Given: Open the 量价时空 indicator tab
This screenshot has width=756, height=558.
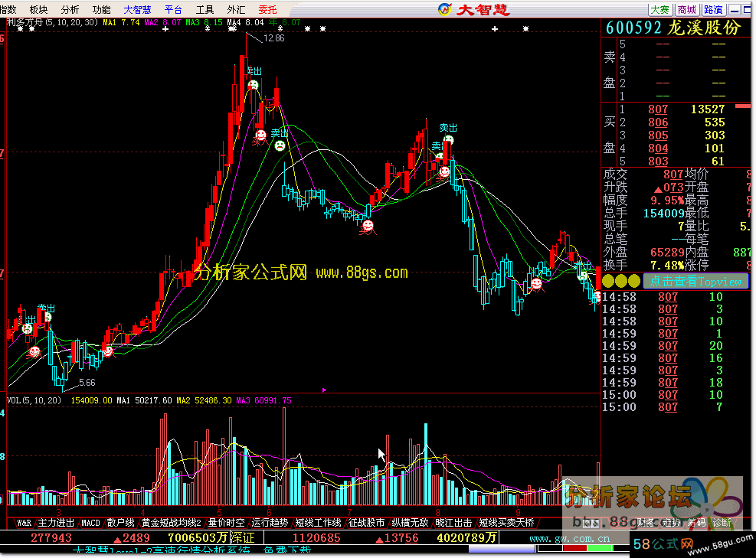Looking at the screenshot, I should click(x=226, y=523).
